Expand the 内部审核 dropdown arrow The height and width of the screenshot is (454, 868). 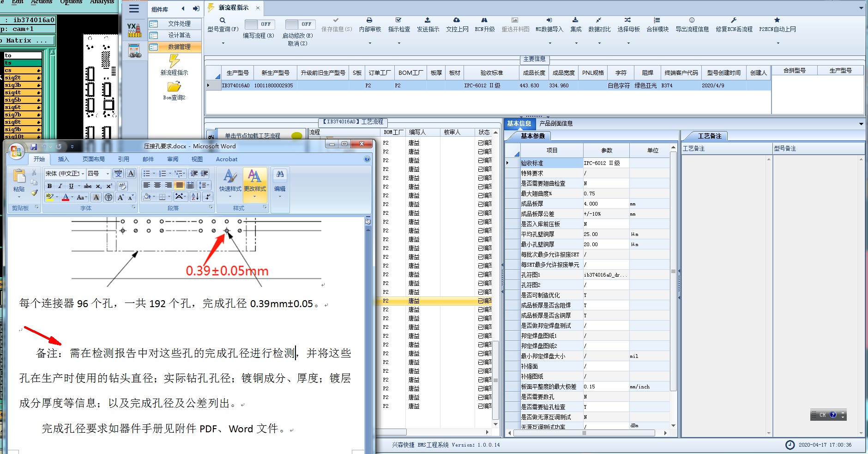coord(370,43)
